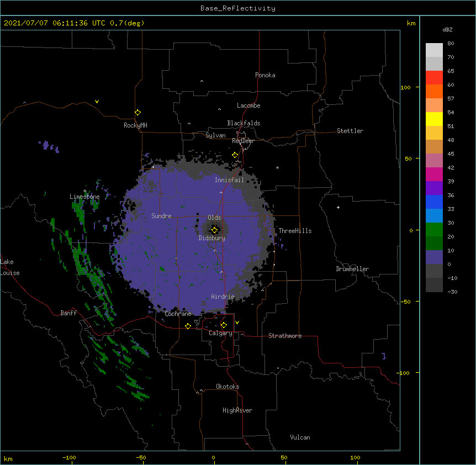The width and height of the screenshot is (476, 465).
Task: Click the white asterisk above Limestone label
Action: [x=85, y=191]
